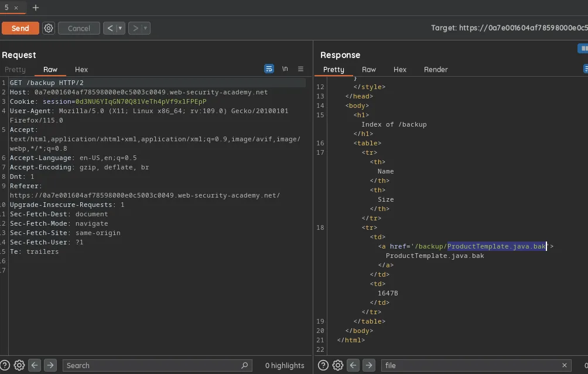Click the 'Sec-Fetch-Site: same-origin' header

click(65, 233)
